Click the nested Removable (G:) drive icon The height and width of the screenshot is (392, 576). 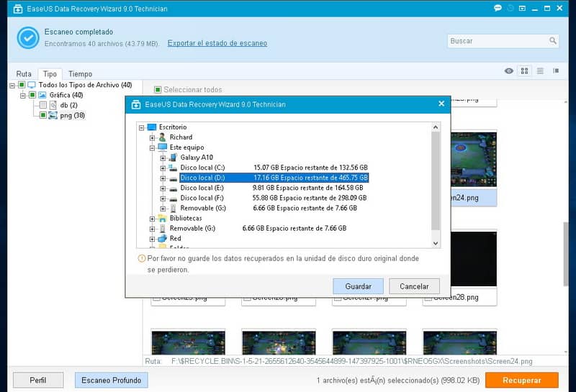(173, 208)
